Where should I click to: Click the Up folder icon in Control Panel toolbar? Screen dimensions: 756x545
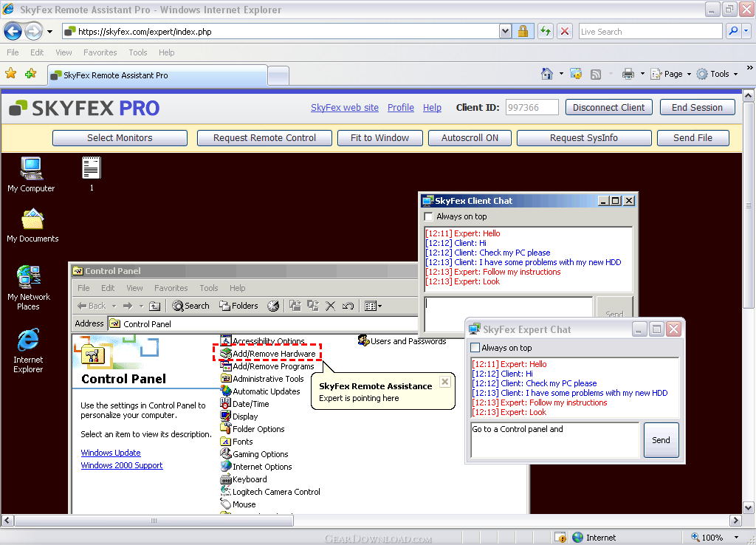[x=155, y=306]
